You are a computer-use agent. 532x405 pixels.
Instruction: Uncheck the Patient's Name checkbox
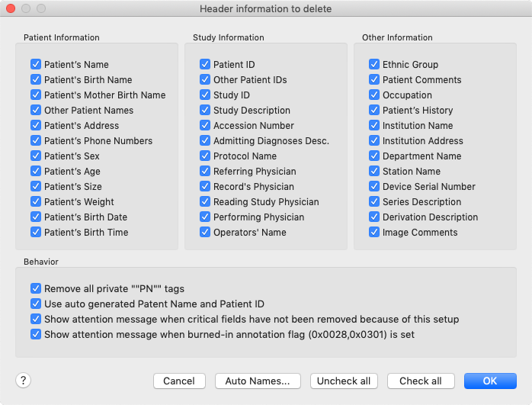pyautogui.click(x=36, y=65)
